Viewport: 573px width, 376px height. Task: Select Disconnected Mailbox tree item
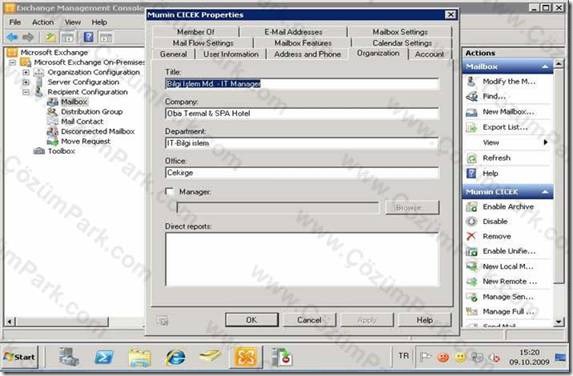[98, 132]
